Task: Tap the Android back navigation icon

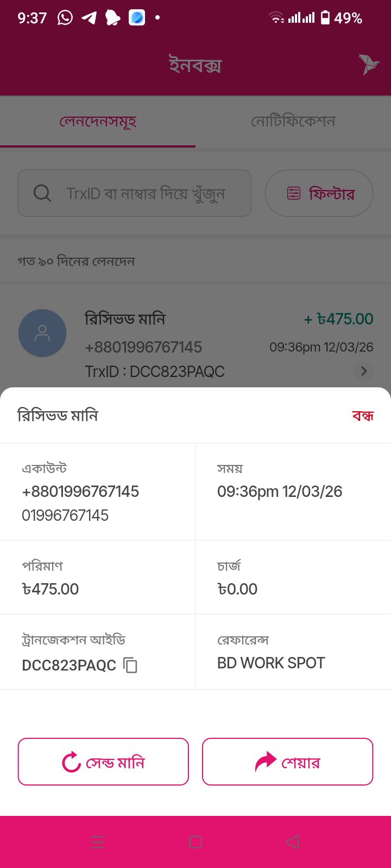Action: [x=293, y=842]
